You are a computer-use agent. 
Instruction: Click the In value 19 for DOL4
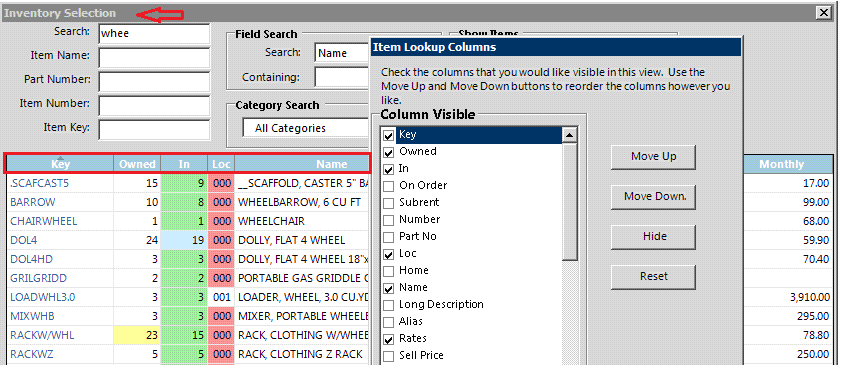(x=185, y=240)
